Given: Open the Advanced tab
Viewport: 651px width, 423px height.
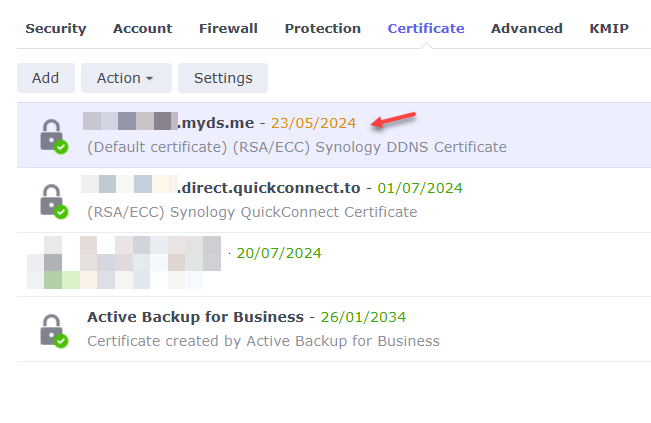Looking at the screenshot, I should [x=526, y=29].
